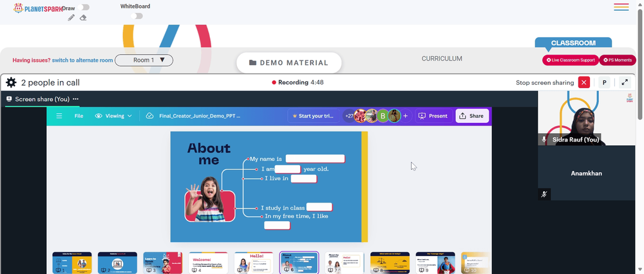Click Anamkhan muted microphone icon

click(544, 194)
